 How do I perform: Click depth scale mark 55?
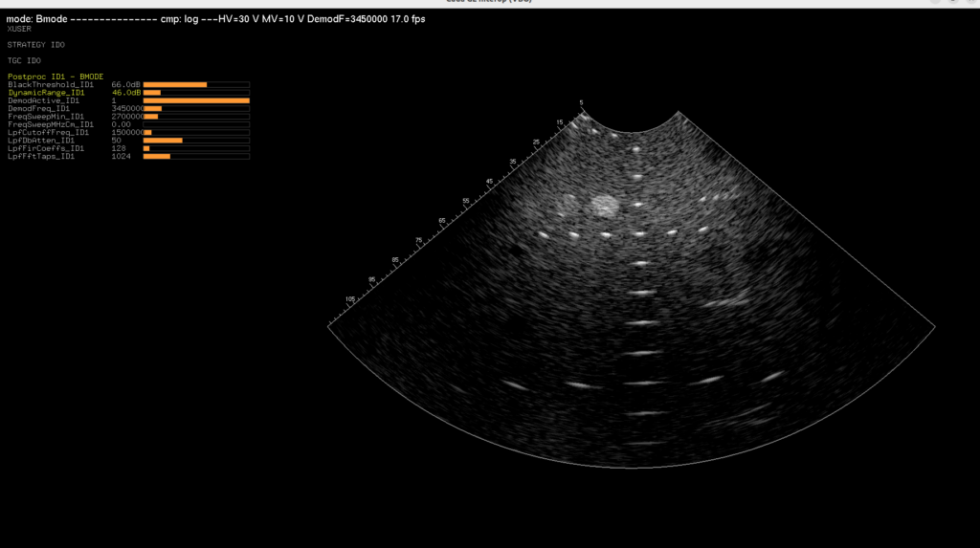[x=466, y=201]
